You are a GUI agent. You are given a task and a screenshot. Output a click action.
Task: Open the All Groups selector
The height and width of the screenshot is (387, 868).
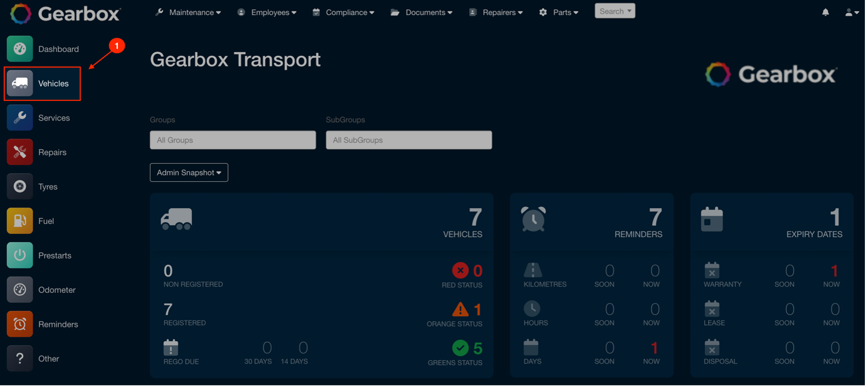pyautogui.click(x=232, y=139)
